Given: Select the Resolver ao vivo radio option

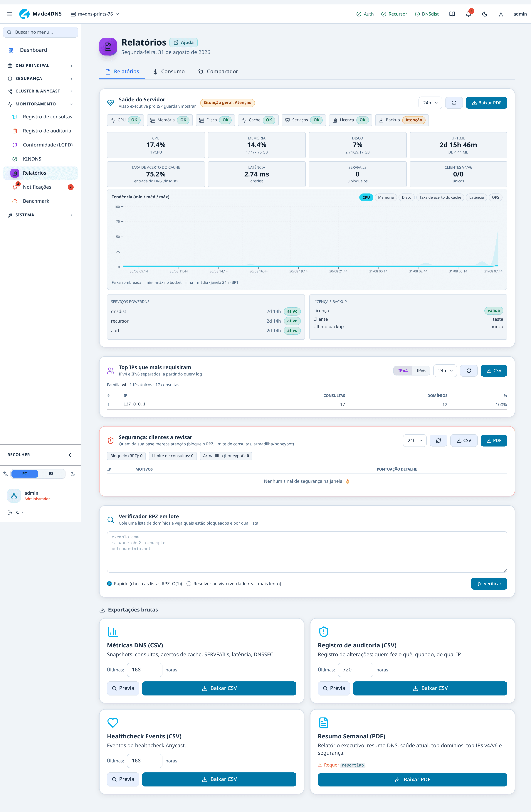Looking at the screenshot, I should click(x=189, y=584).
